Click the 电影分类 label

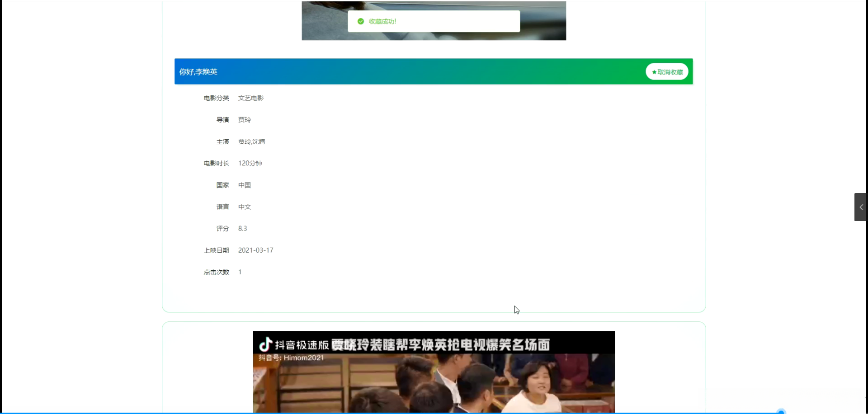point(216,98)
